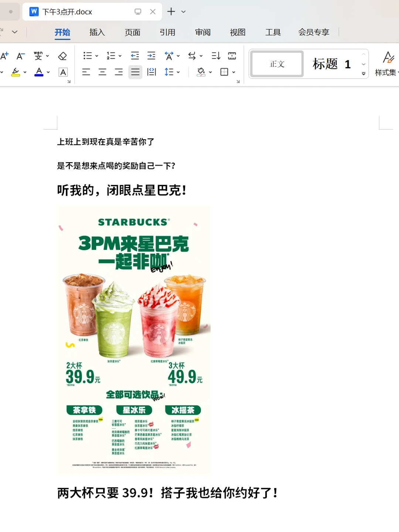Screen dimensions: 399x532
Task: Expand the borders dropdown arrow
Action: pos(233,72)
